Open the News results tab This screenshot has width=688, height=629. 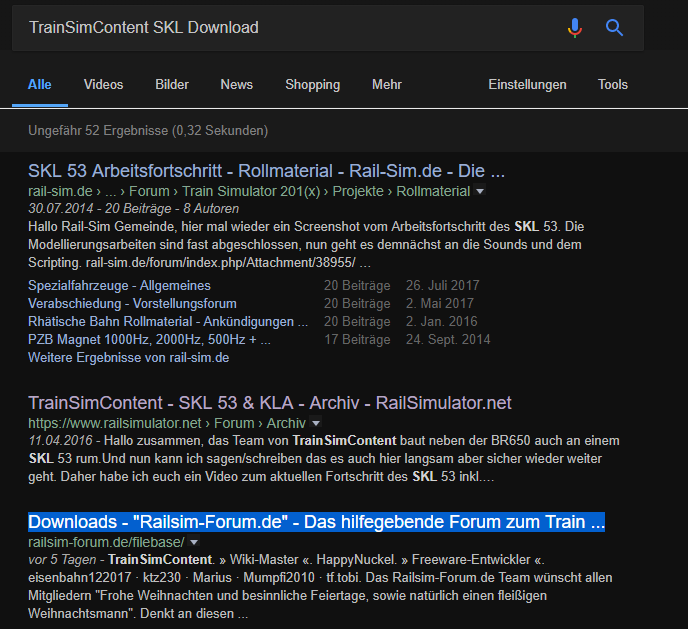click(x=237, y=85)
